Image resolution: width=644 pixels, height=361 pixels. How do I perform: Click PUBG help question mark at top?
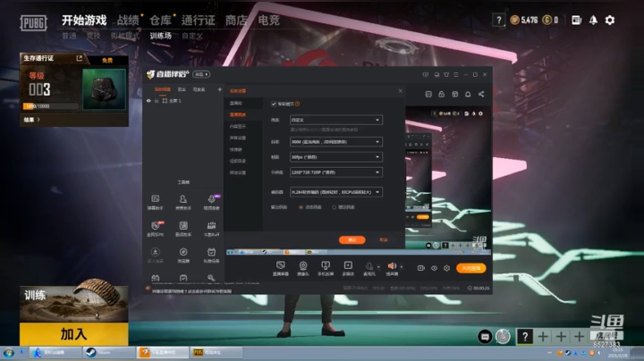[498, 20]
